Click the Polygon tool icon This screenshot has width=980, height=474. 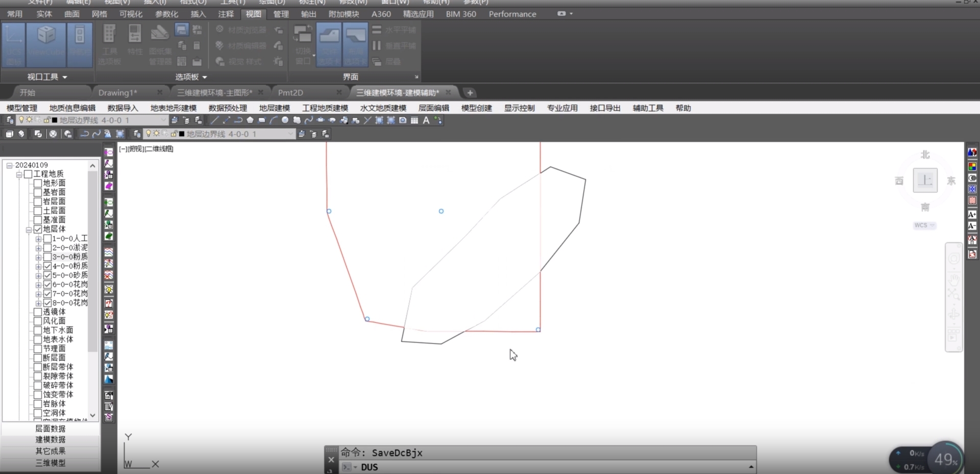[x=250, y=121]
